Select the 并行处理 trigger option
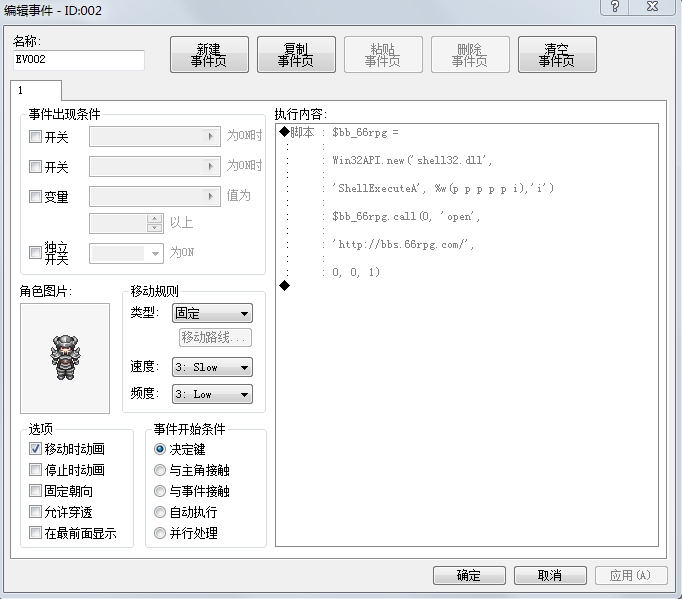 click(160, 533)
